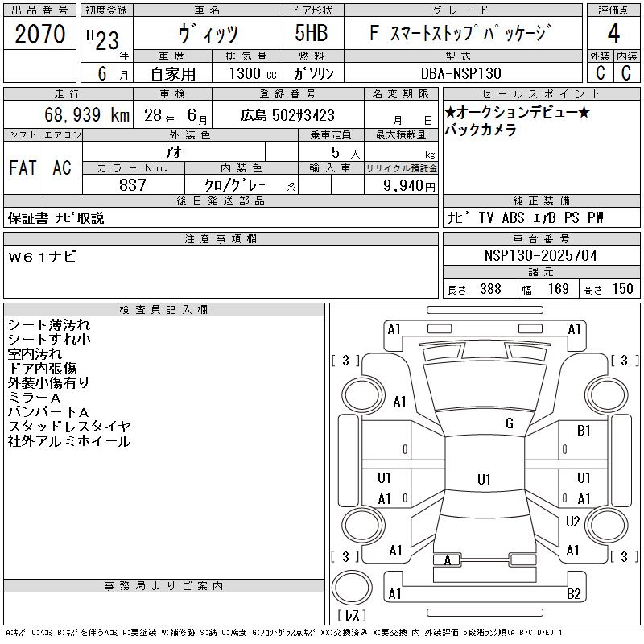
Task: Click the 5HB door shape cell
Action: [x=312, y=35]
